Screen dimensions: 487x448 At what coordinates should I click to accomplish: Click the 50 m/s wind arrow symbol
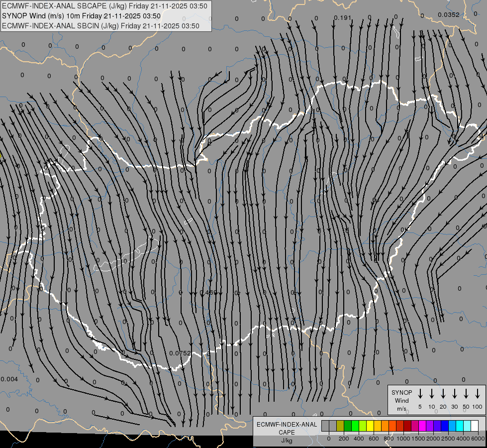click(x=466, y=394)
